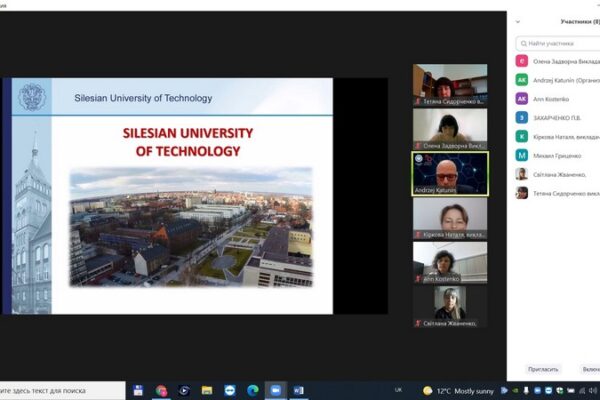Click the volume icon in the system tray

(593, 390)
